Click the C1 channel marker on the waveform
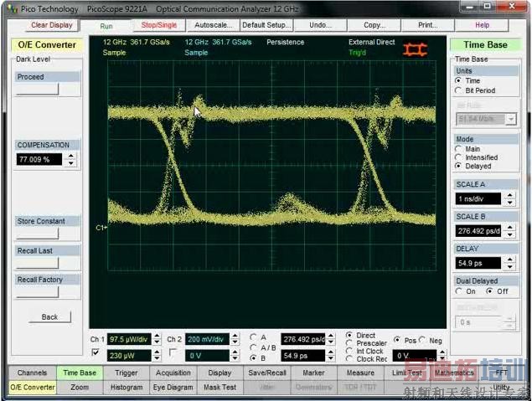Image resolution: width=532 pixels, height=401 pixels. pyautogui.click(x=101, y=228)
